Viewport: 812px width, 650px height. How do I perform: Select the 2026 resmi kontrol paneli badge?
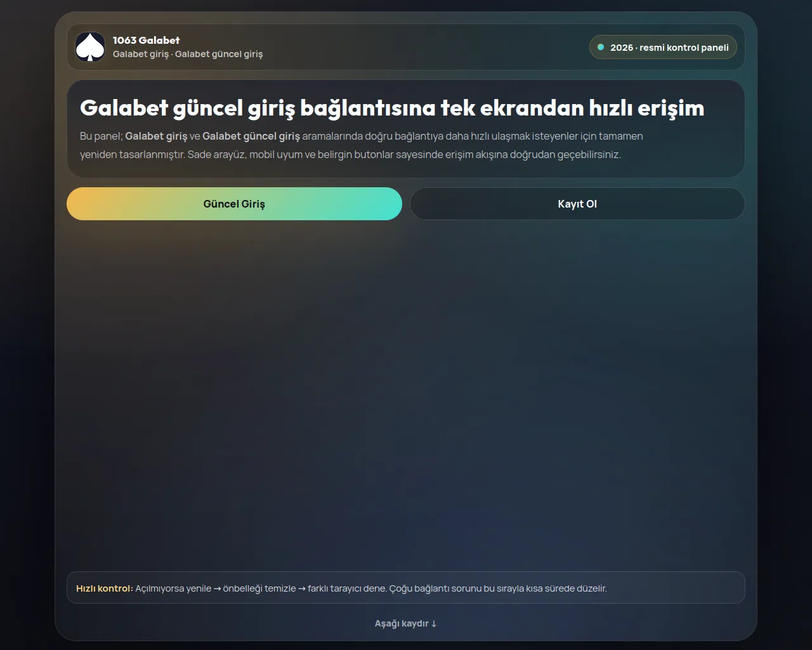pos(663,48)
